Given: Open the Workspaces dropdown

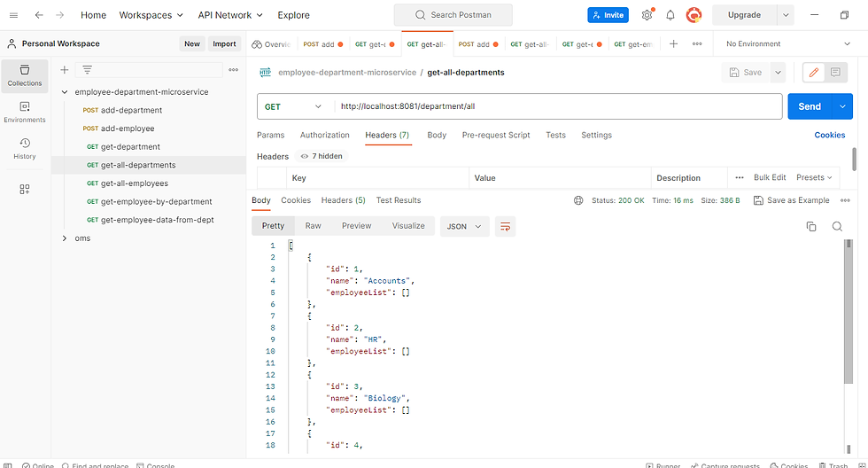Looking at the screenshot, I should [x=151, y=15].
